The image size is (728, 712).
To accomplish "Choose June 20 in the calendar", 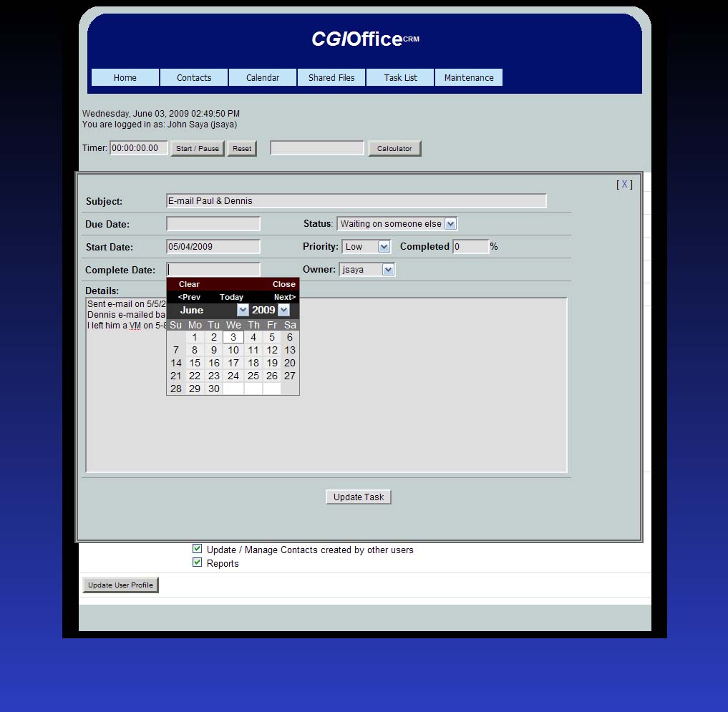I will coord(290,363).
